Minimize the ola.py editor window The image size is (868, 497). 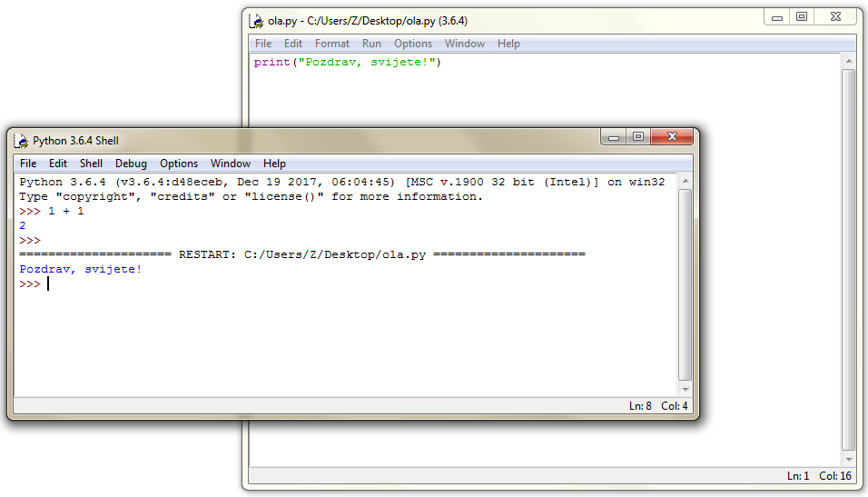tap(777, 17)
